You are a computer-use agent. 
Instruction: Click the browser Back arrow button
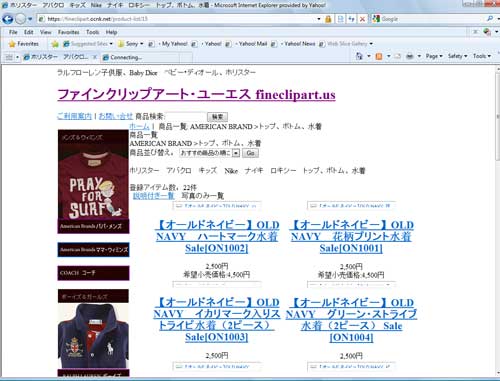click(7, 19)
